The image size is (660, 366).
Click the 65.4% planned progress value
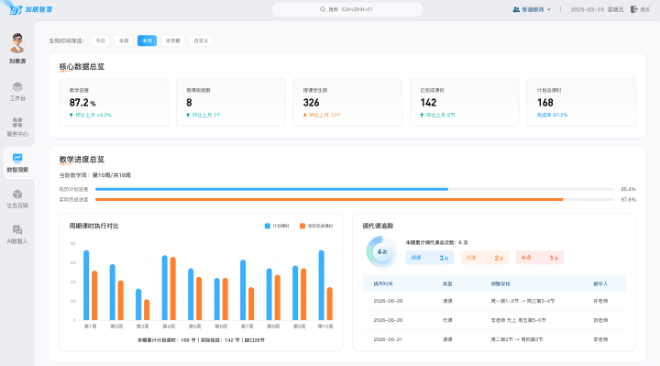(x=628, y=189)
